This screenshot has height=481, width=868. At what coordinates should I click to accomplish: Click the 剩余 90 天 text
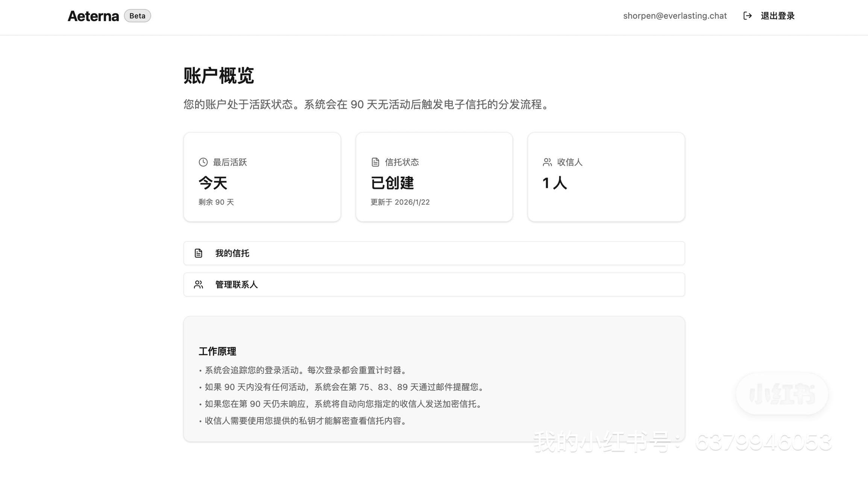pyautogui.click(x=216, y=202)
